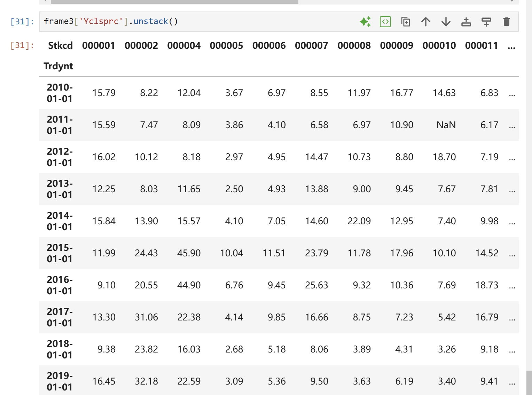Click the Trdynt index label

pyautogui.click(x=58, y=66)
